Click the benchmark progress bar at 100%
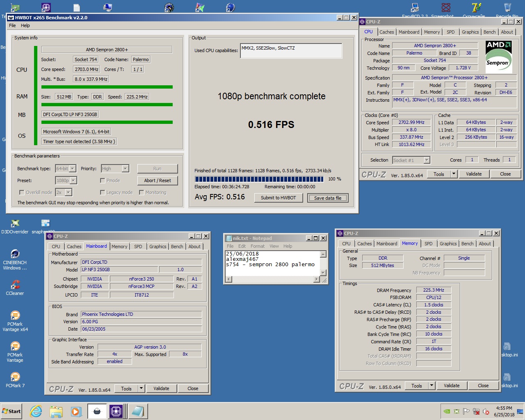The height and width of the screenshot is (420, 525). point(259,179)
